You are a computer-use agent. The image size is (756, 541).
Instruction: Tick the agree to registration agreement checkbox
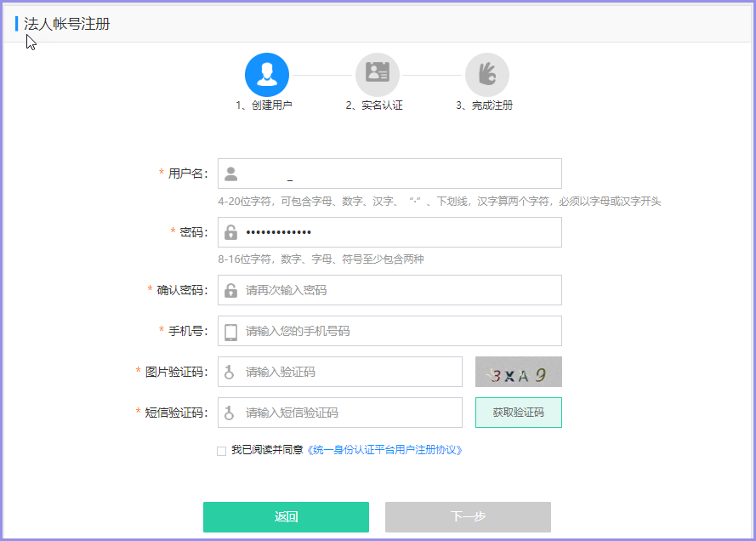(221, 452)
